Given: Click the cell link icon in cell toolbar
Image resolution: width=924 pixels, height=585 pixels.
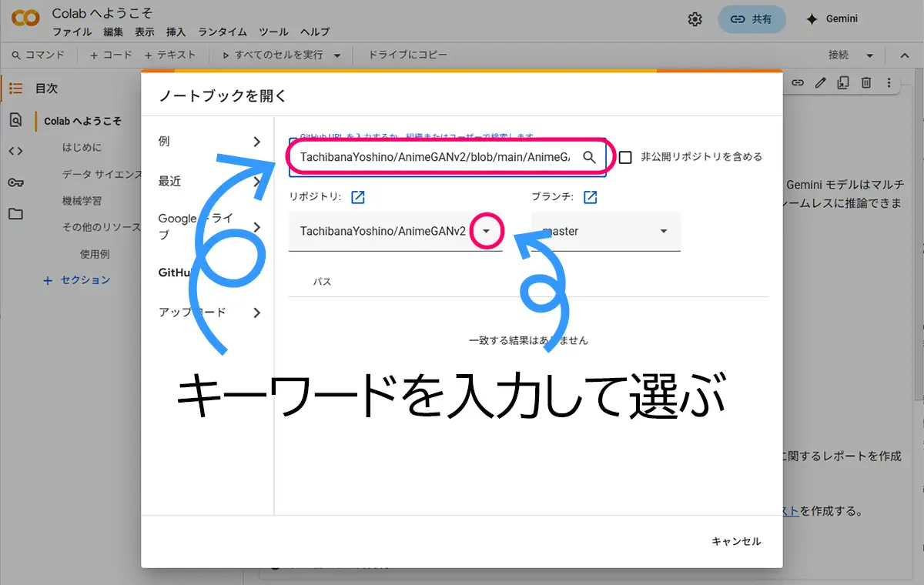Looking at the screenshot, I should click(x=798, y=82).
